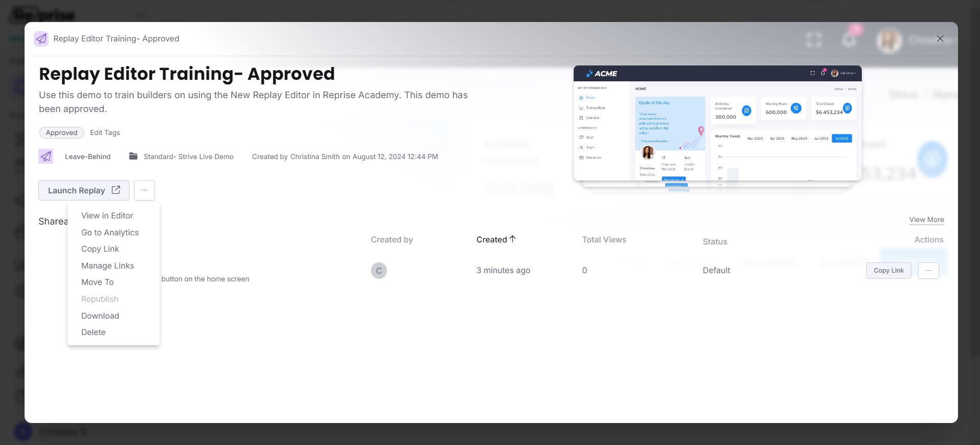
Task: Click the Created by column header
Action: (391, 239)
